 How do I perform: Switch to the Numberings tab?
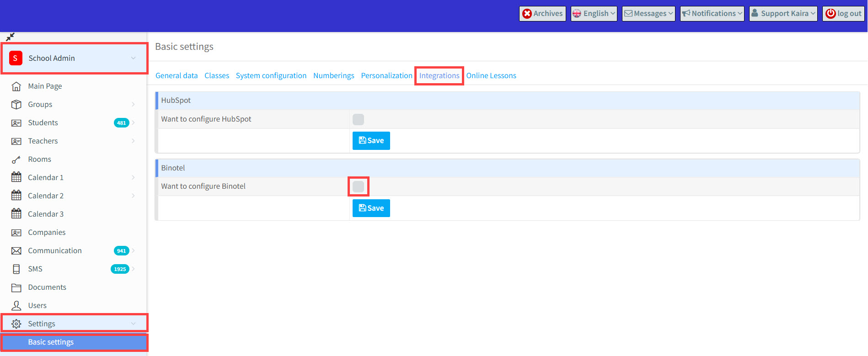pos(334,75)
